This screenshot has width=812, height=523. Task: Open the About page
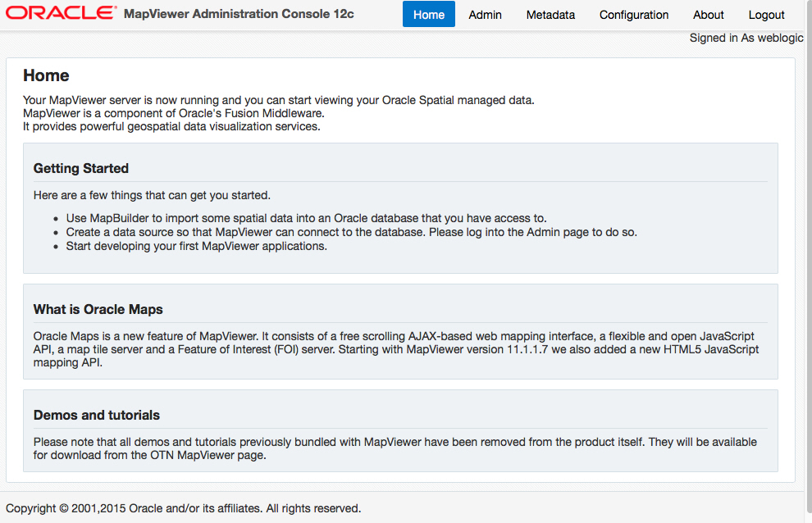[x=708, y=15]
